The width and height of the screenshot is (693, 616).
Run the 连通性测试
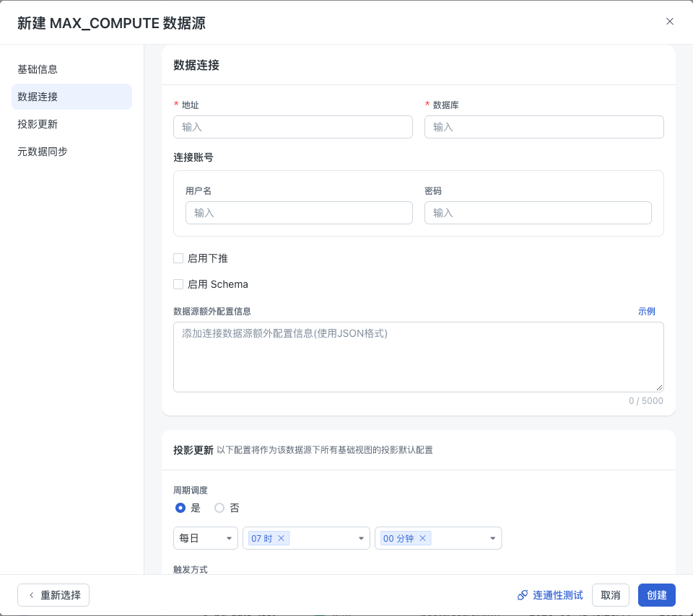(550, 595)
